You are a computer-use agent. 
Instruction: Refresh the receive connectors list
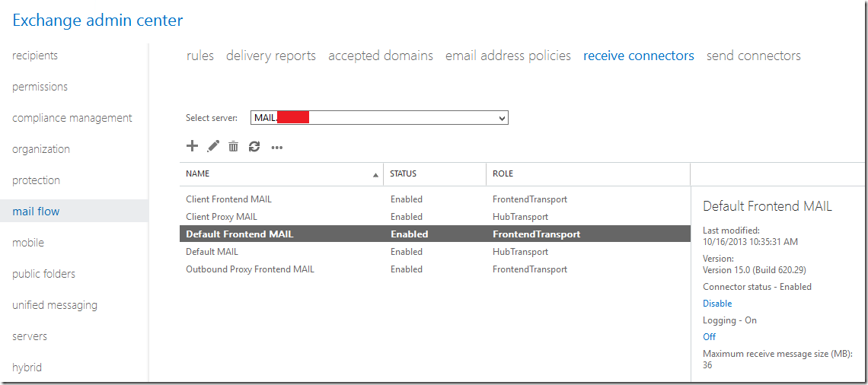tap(254, 146)
